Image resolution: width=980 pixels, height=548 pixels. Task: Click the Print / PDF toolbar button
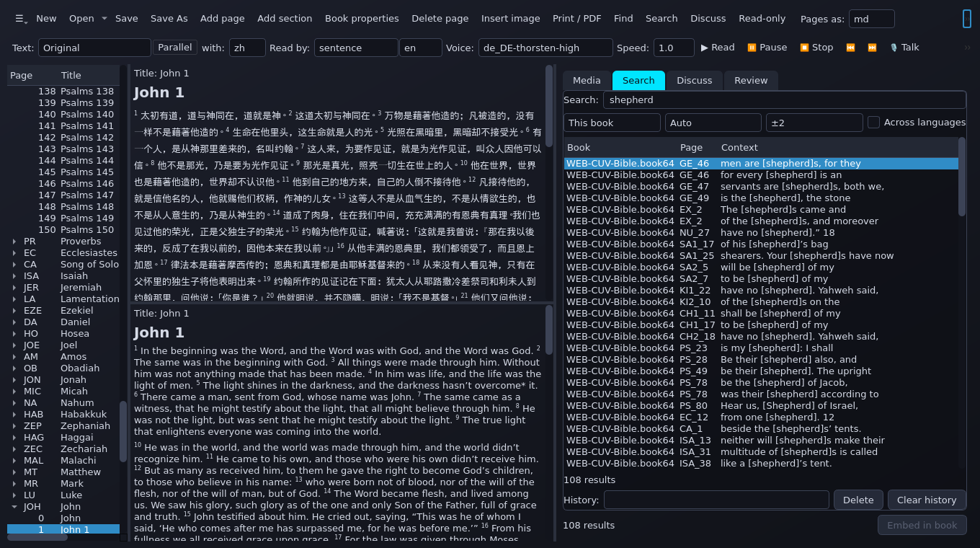(576, 19)
